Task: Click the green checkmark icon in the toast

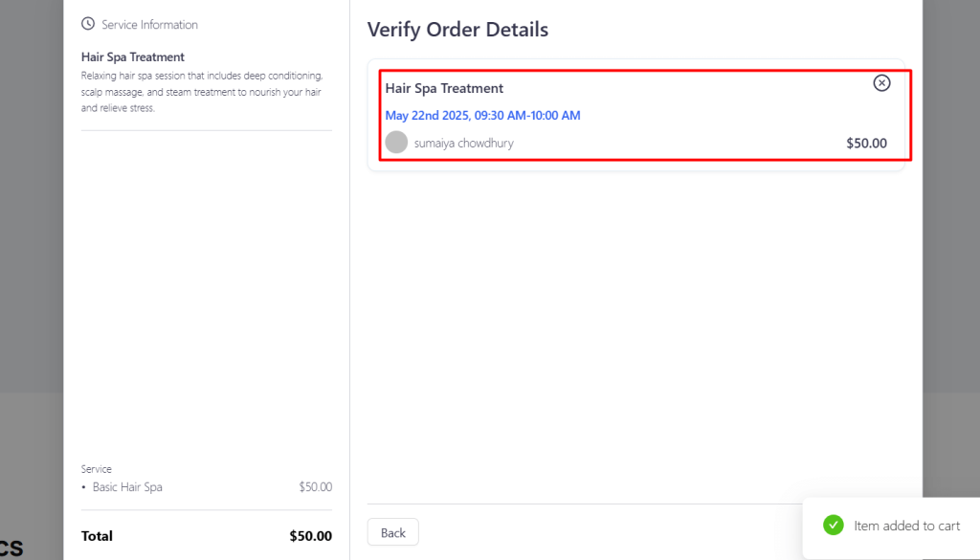Action: [x=834, y=525]
